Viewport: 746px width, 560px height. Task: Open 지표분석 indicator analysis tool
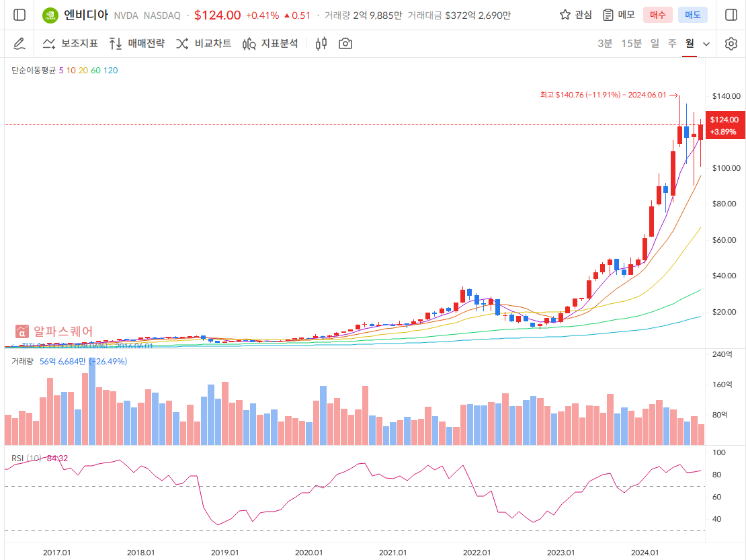pos(270,44)
